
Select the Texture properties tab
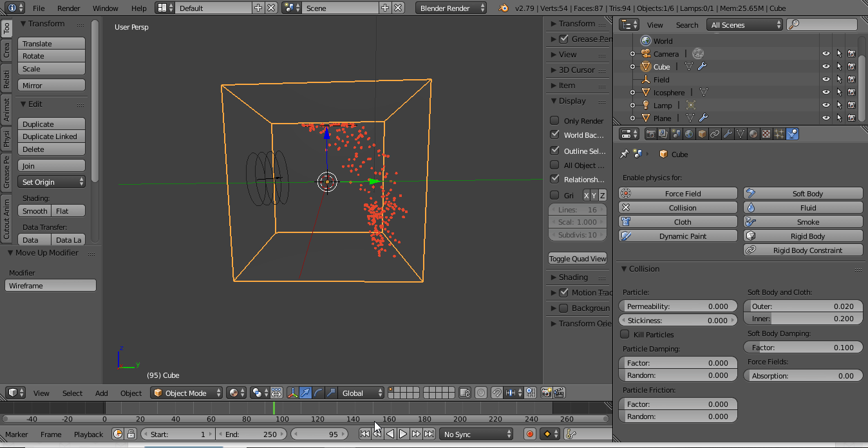point(765,133)
